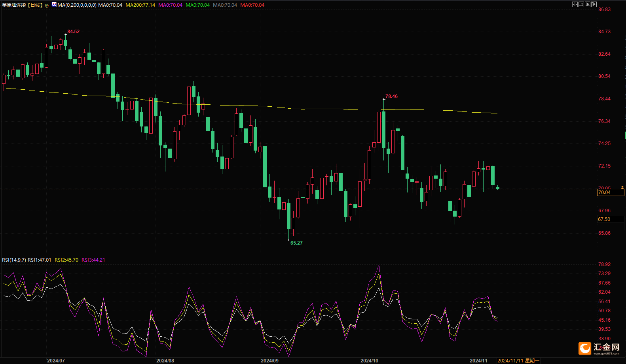Click the circled plus icon beside 日线

click(x=47, y=6)
